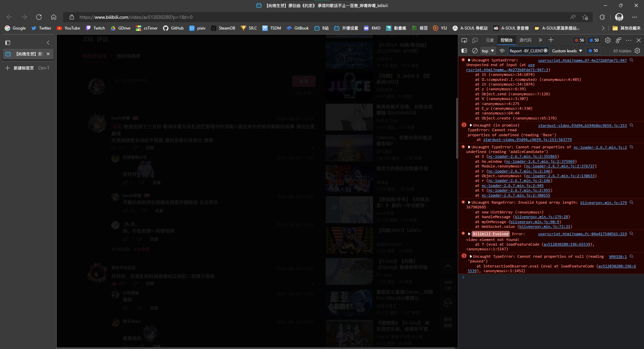Open the 'top' frame context dropdown
The width and height of the screenshot is (644, 349).
[x=488, y=51]
